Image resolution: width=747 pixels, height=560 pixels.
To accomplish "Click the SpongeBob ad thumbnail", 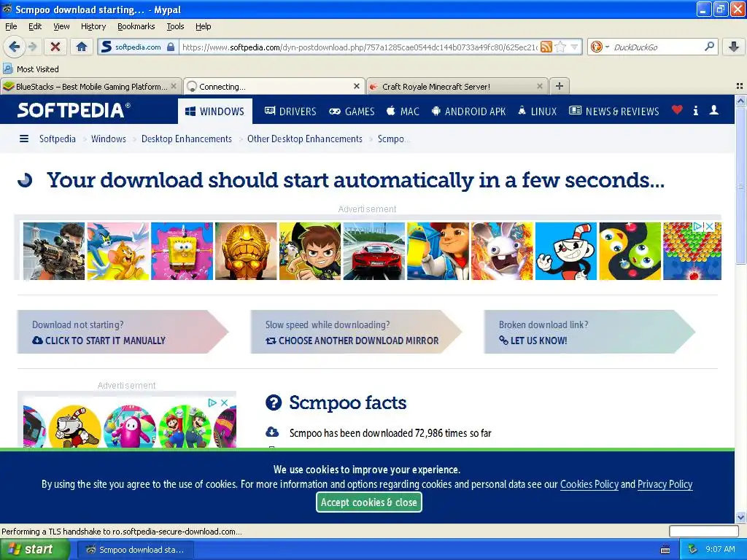I will (182, 251).
